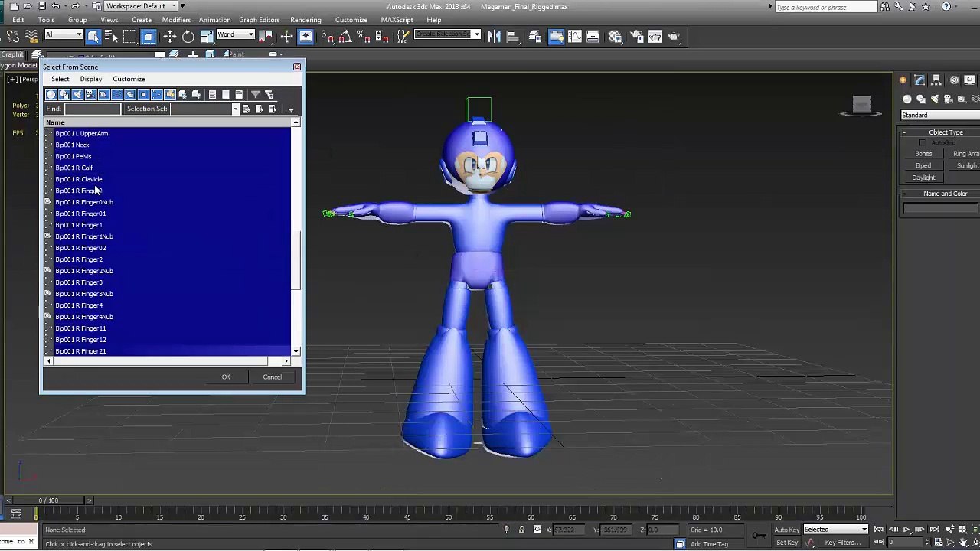The height and width of the screenshot is (551, 980).
Task: Toggle Percent Snap in main toolbar
Action: 364,36
